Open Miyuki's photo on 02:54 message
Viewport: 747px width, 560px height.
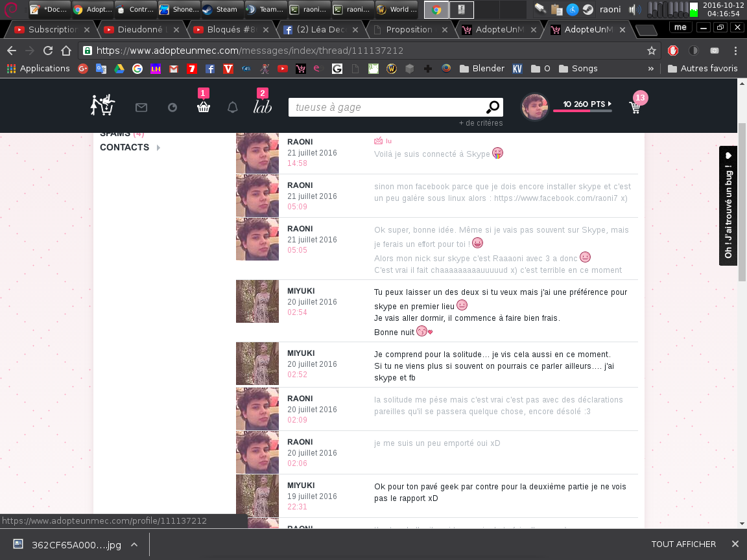click(257, 301)
